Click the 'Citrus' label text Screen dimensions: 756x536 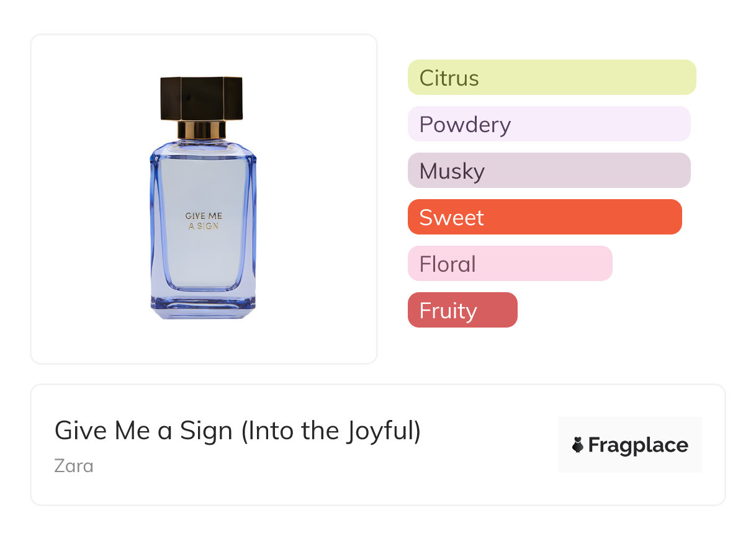(x=449, y=78)
